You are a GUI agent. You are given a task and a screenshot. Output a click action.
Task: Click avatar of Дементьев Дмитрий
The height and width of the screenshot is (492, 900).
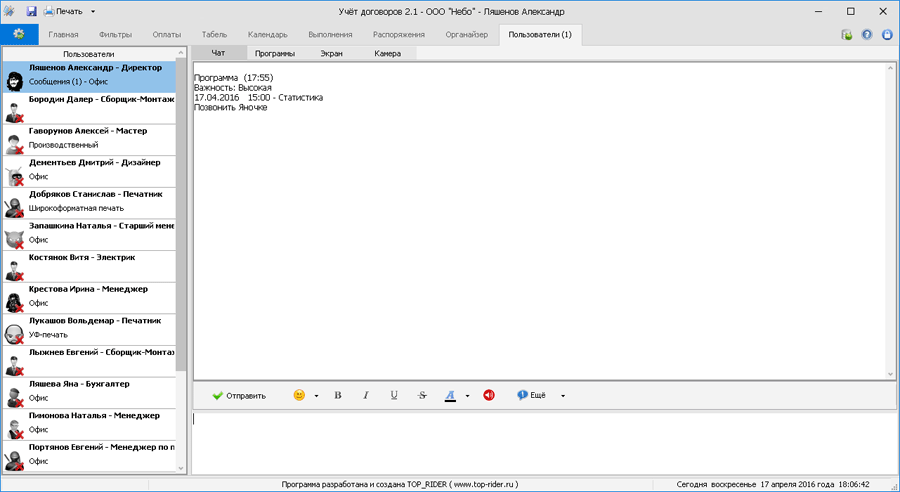14,176
